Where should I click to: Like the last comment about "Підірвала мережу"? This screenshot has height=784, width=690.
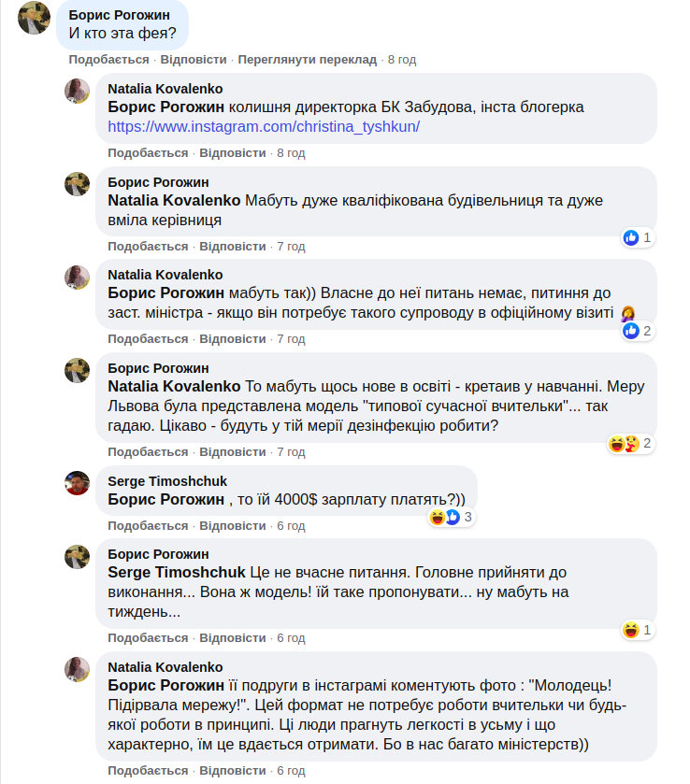(x=148, y=771)
